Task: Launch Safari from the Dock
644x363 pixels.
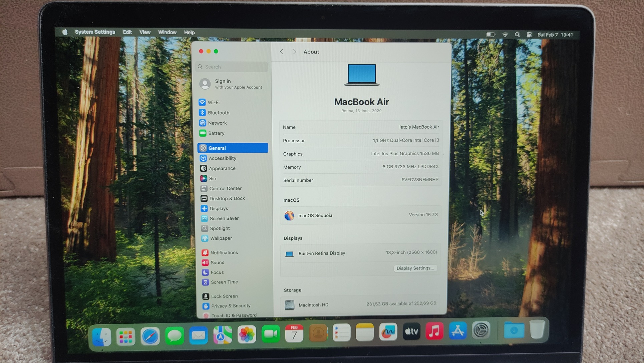Action: tap(150, 336)
